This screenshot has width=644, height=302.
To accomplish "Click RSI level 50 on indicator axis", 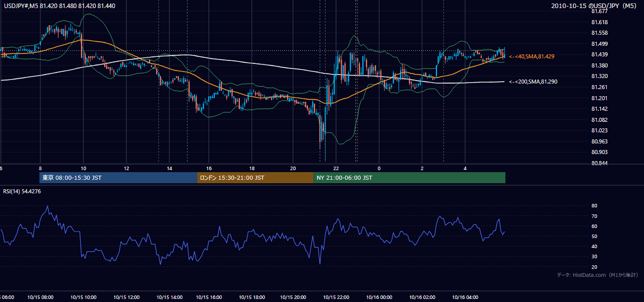I will pyautogui.click(x=594, y=236).
